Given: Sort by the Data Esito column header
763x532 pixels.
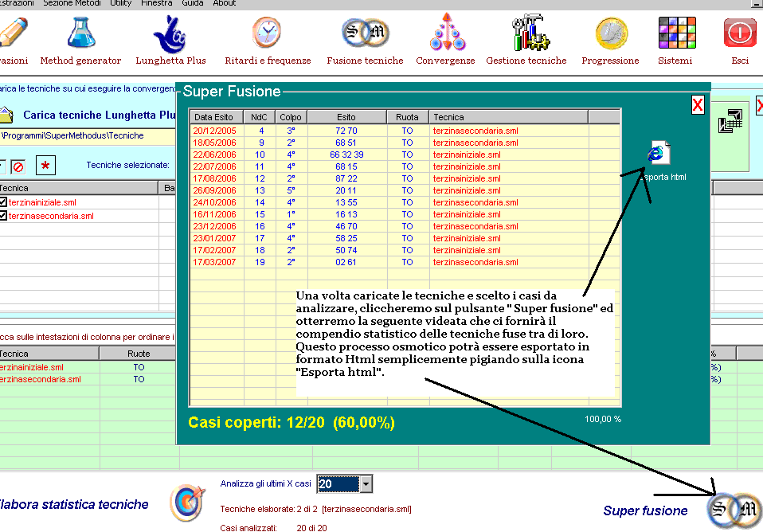Looking at the screenshot, I should pyautogui.click(x=216, y=117).
